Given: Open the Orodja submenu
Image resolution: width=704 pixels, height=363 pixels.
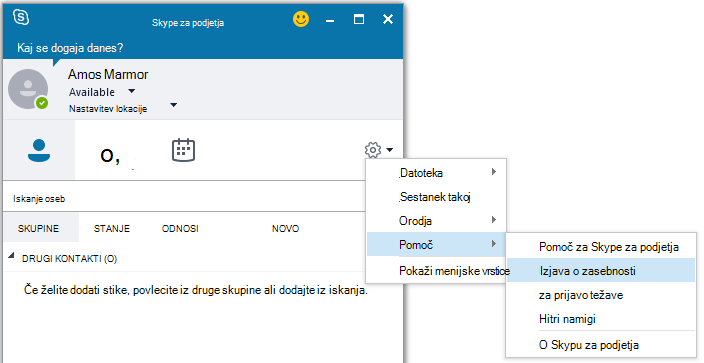Looking at the screenshot, I should coord(436,221).
